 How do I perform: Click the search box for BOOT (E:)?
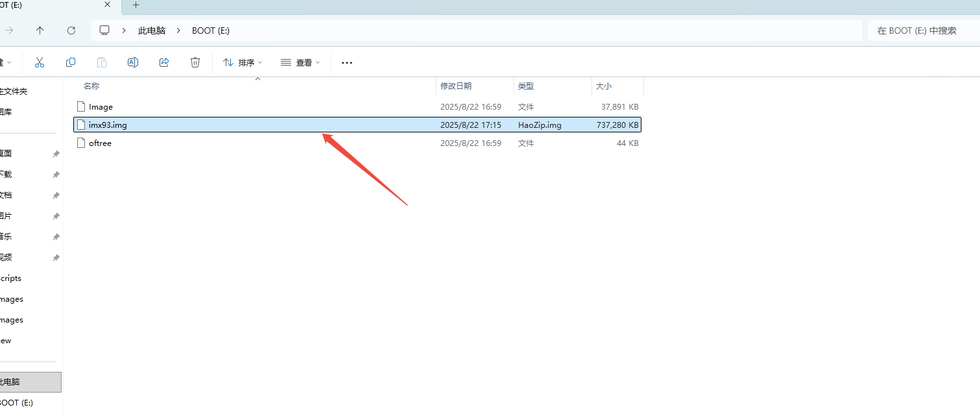[921, 30]
